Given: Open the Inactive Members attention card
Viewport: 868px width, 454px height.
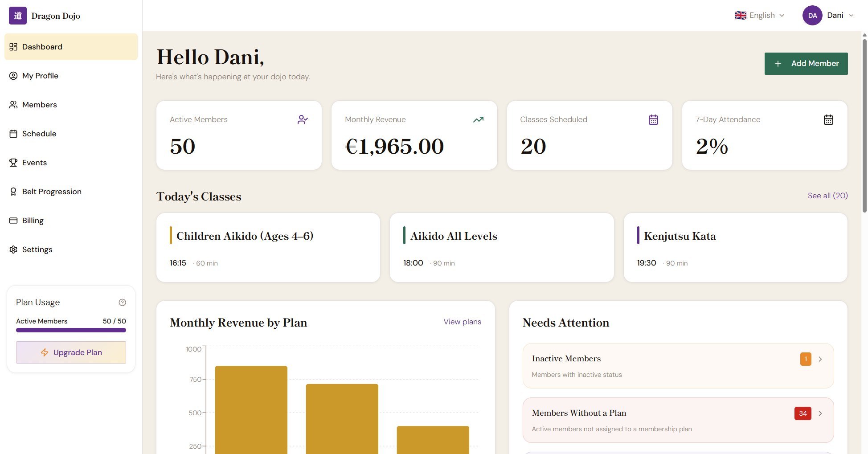Looking at the screenshot, I should point(678,366).
